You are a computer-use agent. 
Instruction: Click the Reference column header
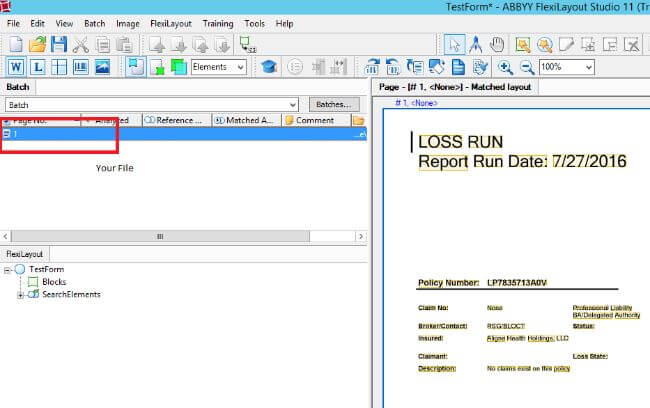(177, 120)
